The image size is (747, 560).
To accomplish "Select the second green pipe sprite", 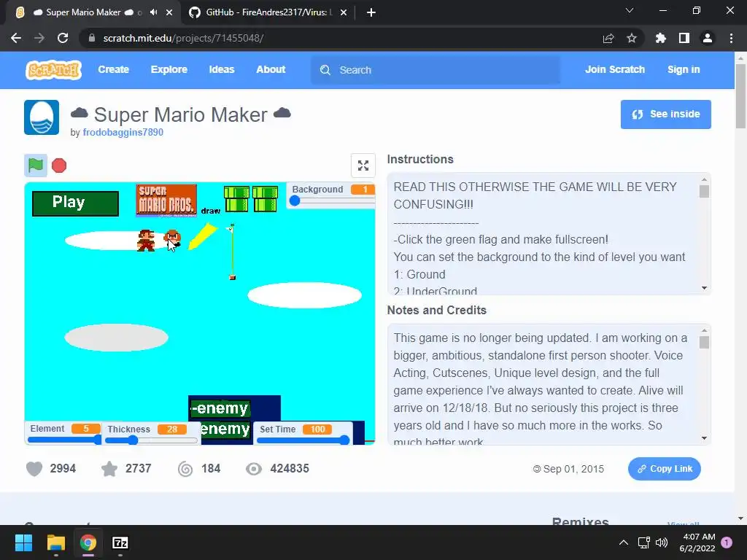I will 266,199.
